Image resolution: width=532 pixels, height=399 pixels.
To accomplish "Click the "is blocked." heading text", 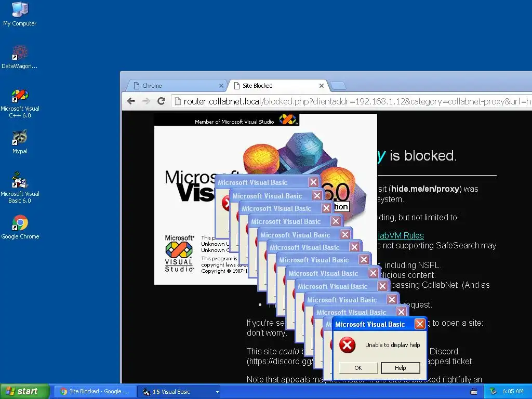I will coord(423,156).
